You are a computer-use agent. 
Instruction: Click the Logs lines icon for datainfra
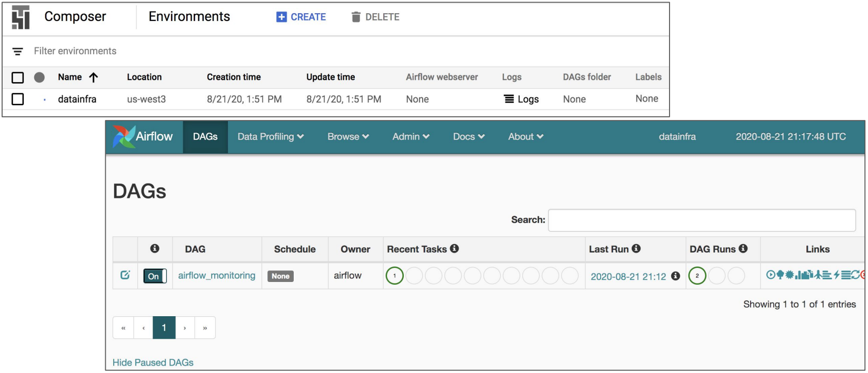[x=509, y=99]
